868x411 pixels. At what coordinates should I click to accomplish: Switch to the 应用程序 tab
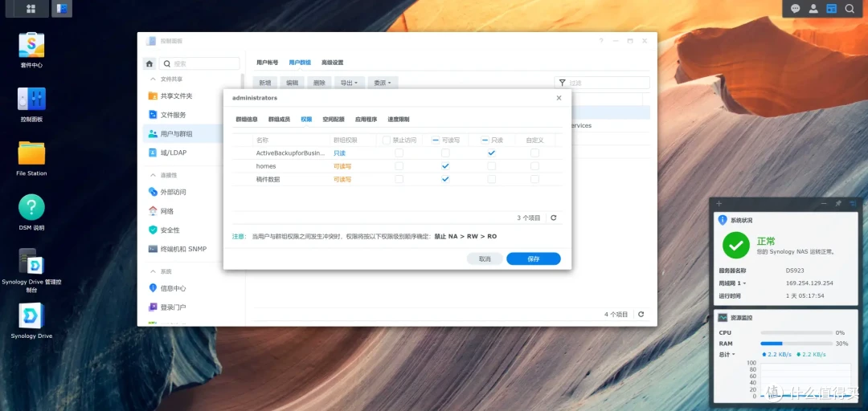pyautogui.click(x=366, y=120)
